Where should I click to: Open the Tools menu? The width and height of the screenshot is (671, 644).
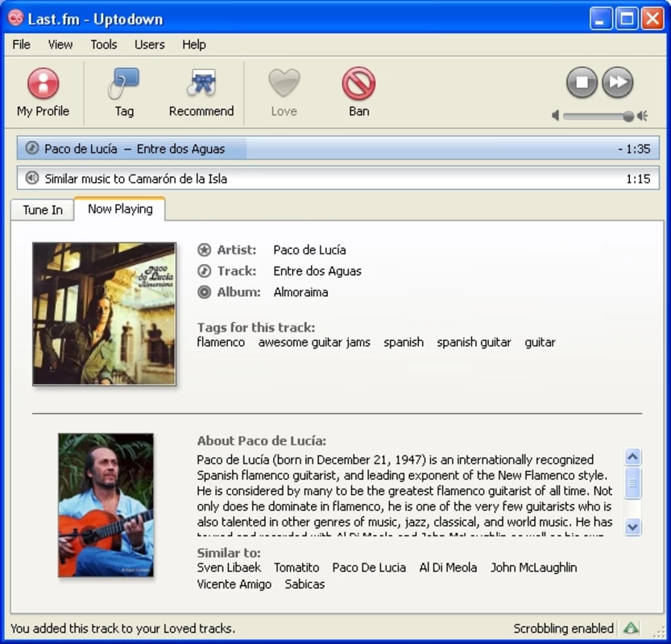[x=104, y=44]
